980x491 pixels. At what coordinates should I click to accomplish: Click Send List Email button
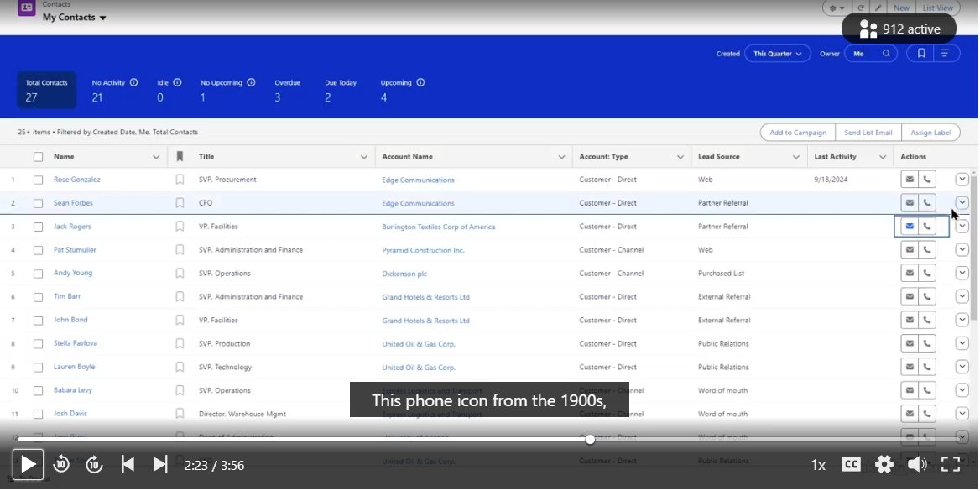coord(868,133)
